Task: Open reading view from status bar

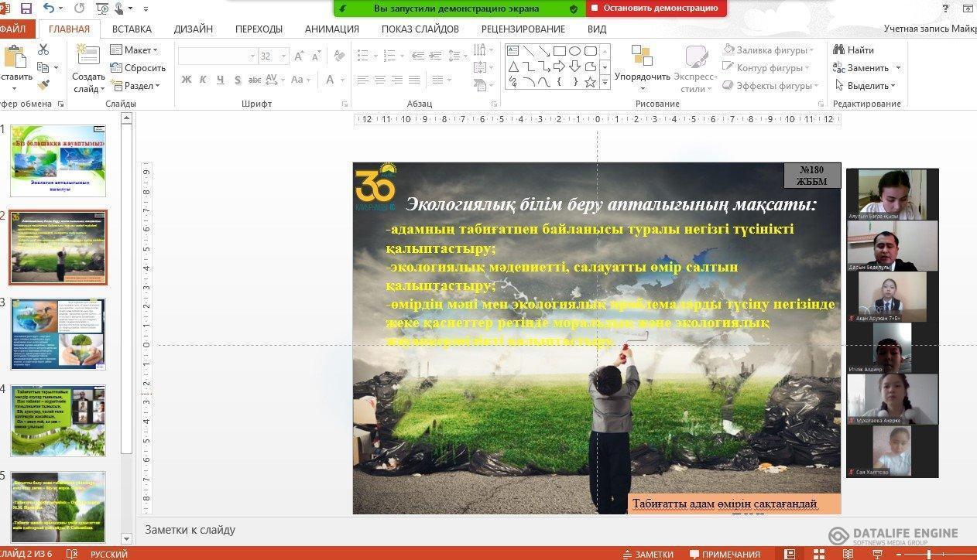Action: click(848, 554)
